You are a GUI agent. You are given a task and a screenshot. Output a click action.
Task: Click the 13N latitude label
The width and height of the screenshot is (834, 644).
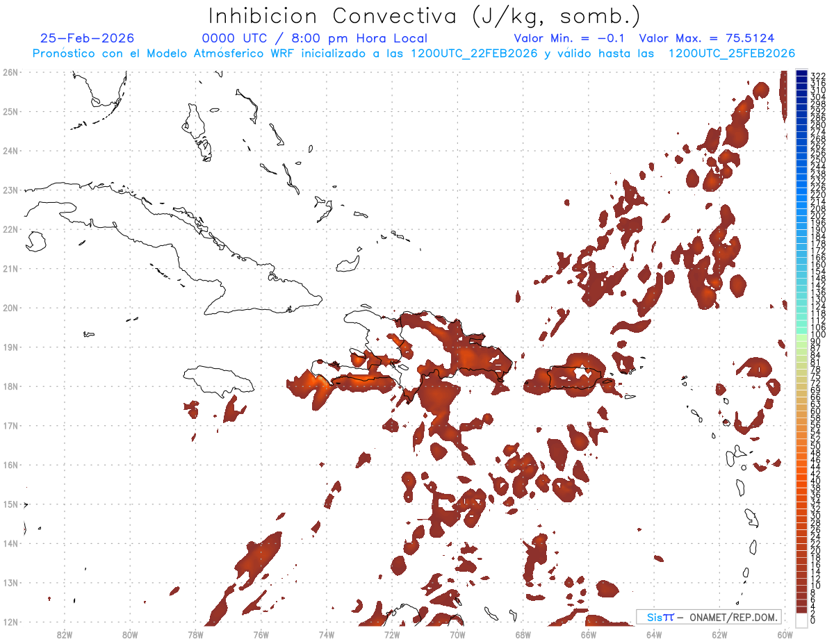(x=10, y=582)
